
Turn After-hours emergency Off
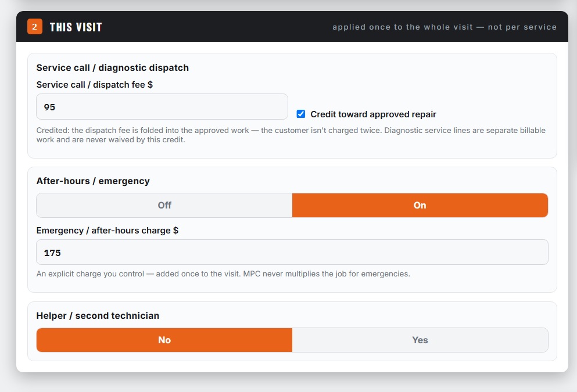[x=164, y=205]
